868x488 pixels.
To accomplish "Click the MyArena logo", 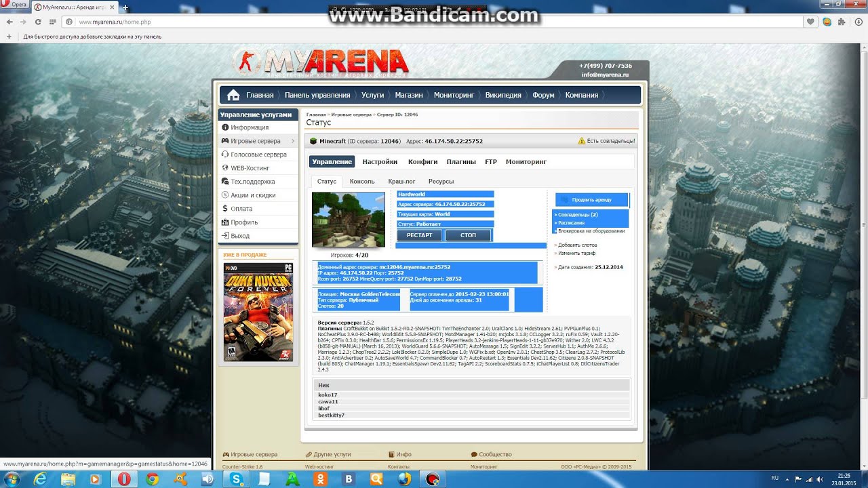I will point(321,63).
